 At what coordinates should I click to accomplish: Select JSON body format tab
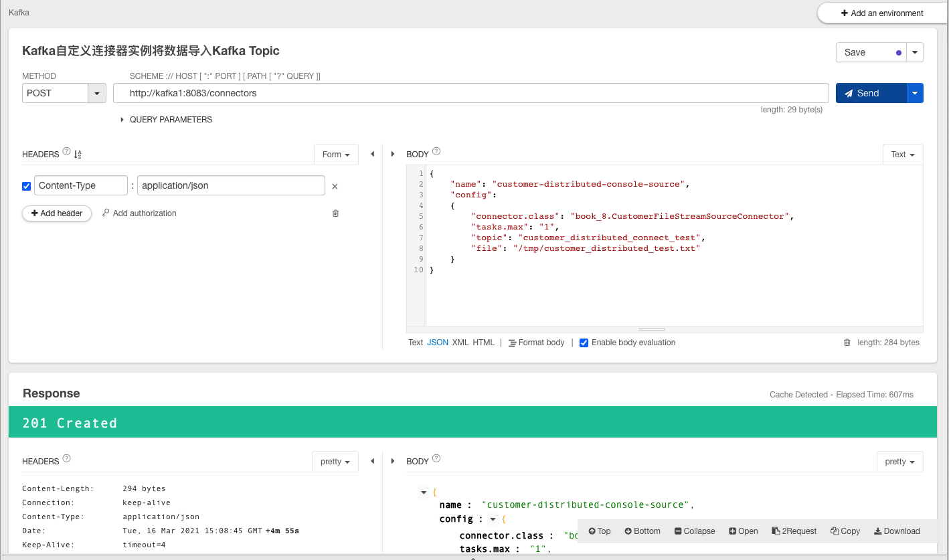[x=438, y=343]
